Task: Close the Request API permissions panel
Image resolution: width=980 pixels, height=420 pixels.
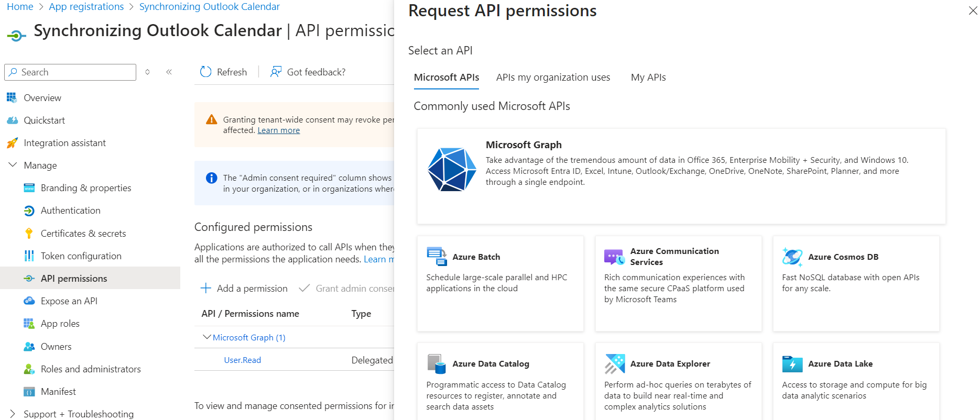Action: point(973,10)
